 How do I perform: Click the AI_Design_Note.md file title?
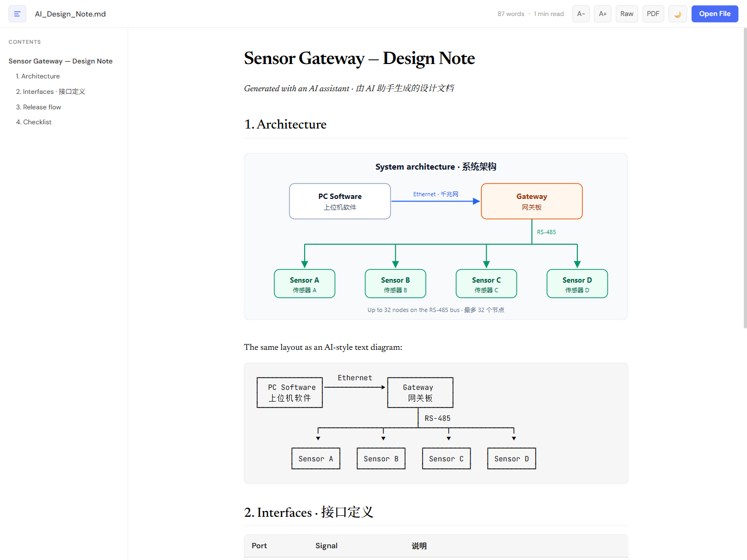[x=70, y=14]
